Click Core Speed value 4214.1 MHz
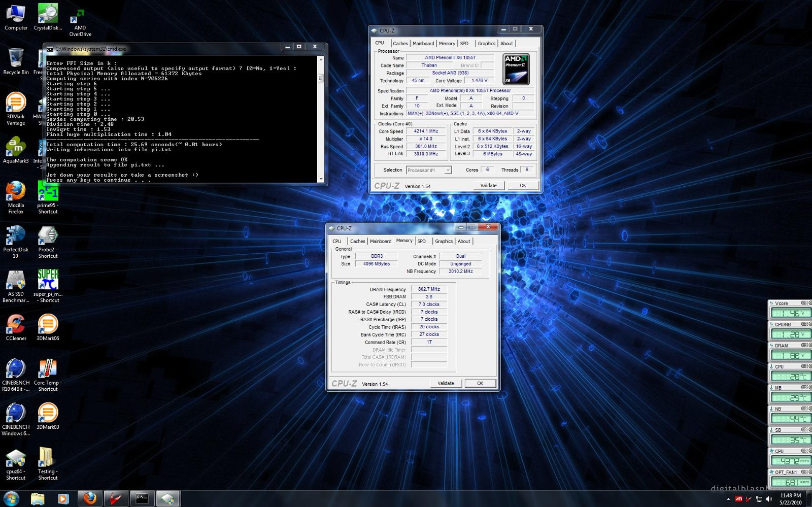The height and width of the screenshot is (507, 812). [426, 131]
